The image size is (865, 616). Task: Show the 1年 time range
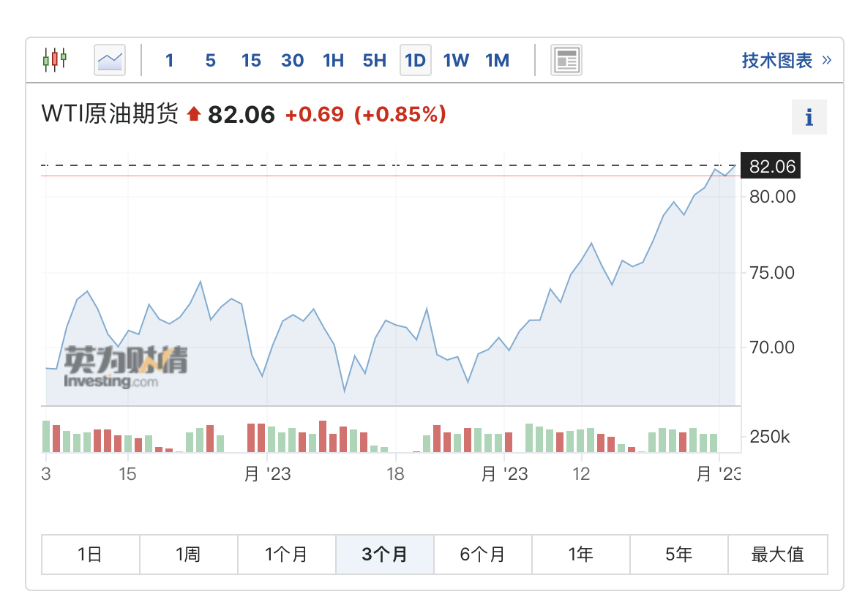click(581, 555)
